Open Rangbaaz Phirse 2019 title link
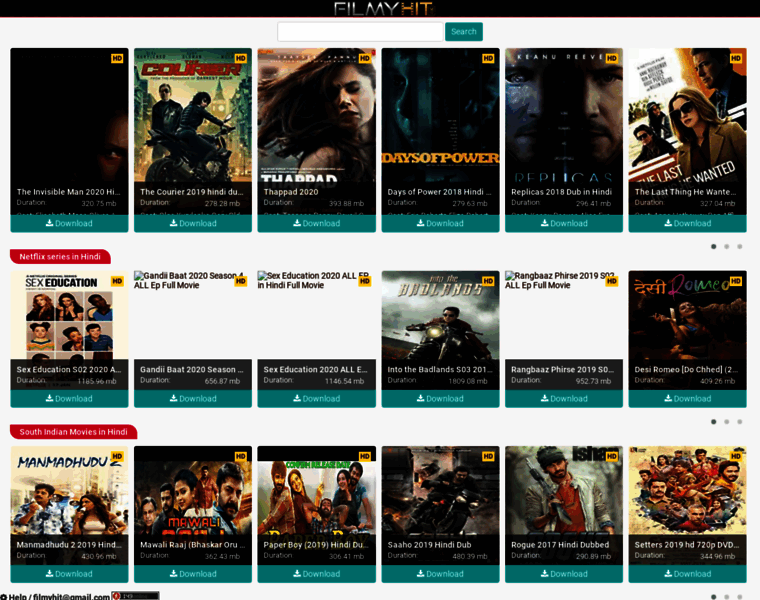 pos(562,369)
